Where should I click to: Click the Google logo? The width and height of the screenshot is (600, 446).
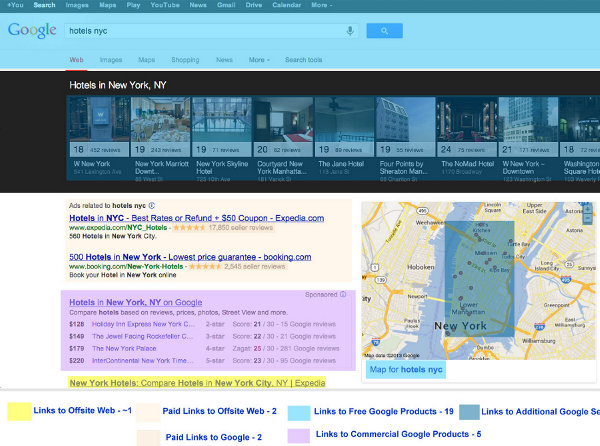32,30
